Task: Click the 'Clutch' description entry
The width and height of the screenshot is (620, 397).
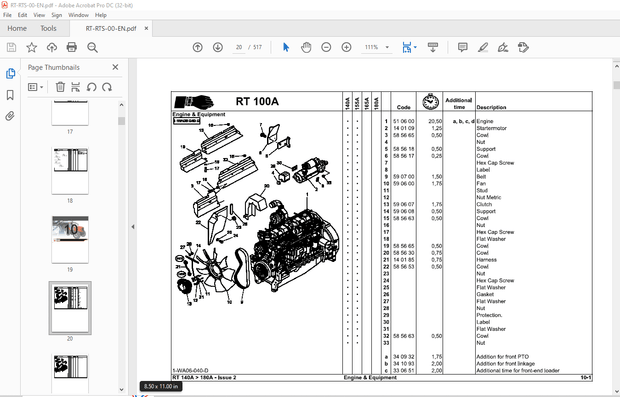Action: point(484,204)
